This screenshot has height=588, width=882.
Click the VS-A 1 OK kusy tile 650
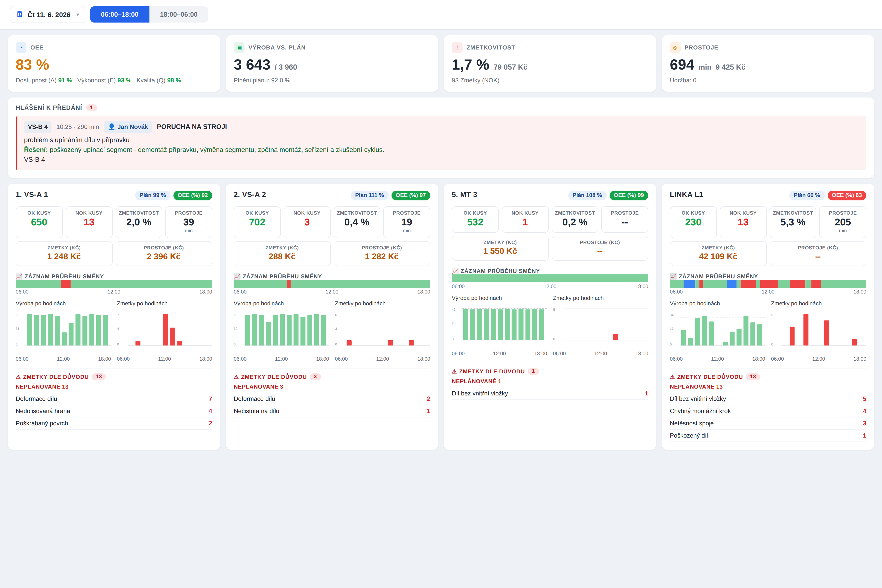click(39, 222)
